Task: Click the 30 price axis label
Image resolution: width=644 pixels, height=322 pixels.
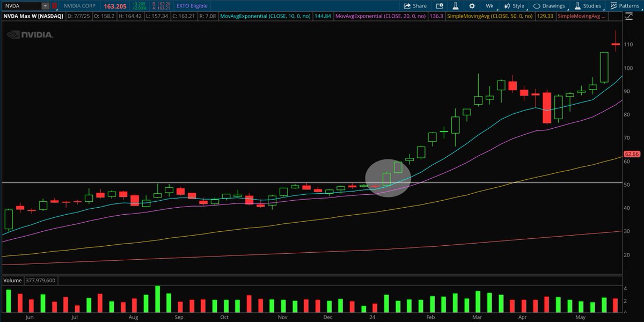Action: [x=627, y=231]
